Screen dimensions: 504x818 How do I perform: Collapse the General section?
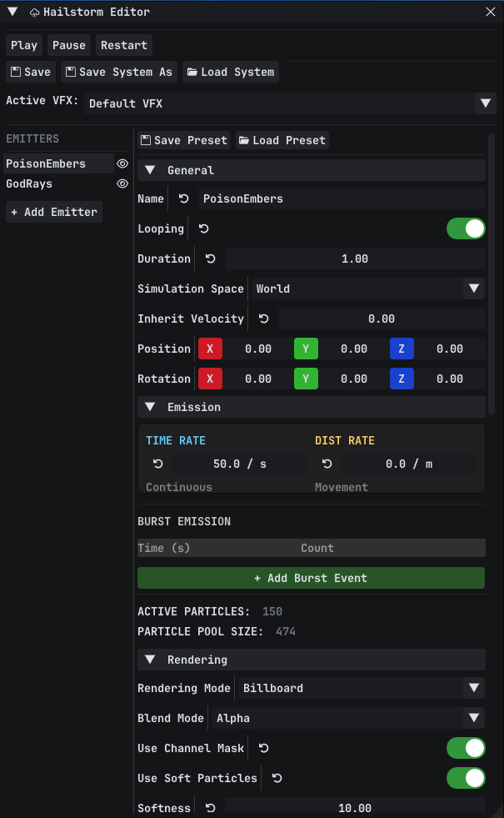[150, 170]
